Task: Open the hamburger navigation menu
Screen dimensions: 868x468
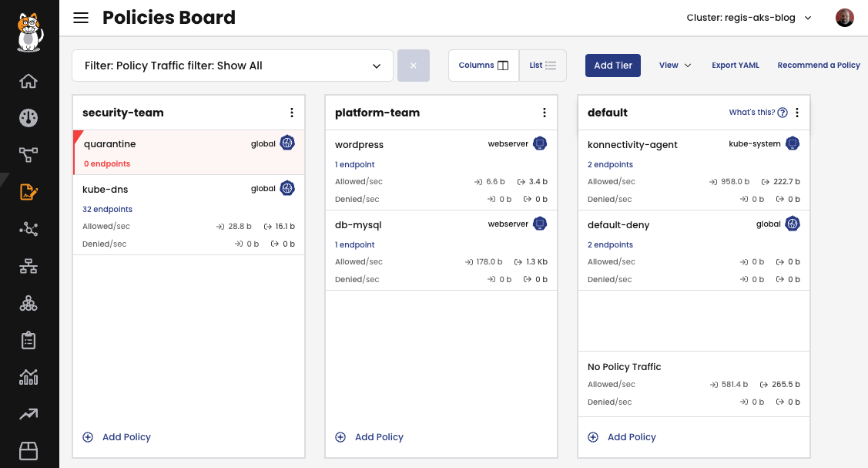Action: [81, 18]
